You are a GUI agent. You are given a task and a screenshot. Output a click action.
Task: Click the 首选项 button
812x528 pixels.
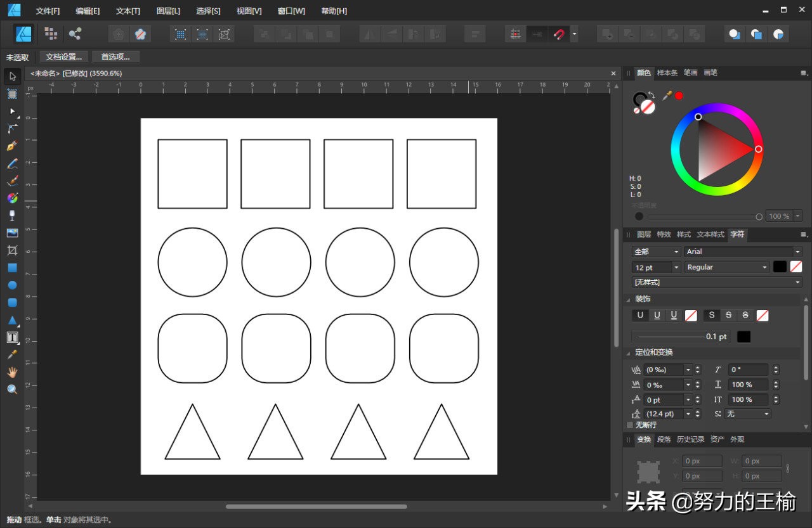pos(115,56)
